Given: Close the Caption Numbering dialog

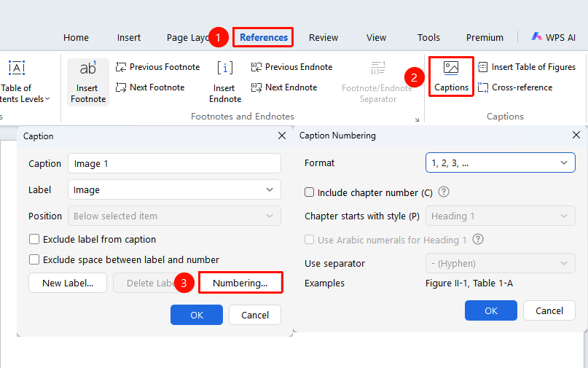Looking at the screenshot, I should (576, 135).
